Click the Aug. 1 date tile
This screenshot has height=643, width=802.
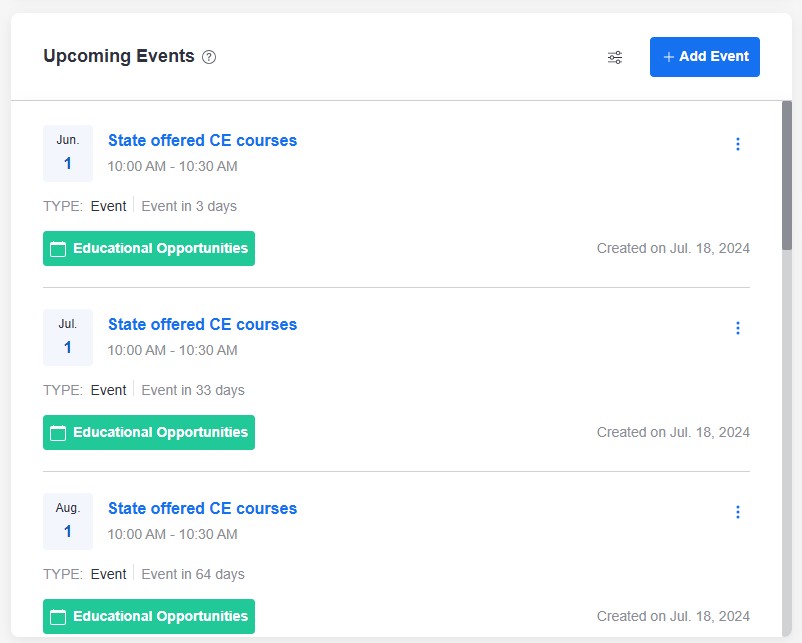pos(68,521)
